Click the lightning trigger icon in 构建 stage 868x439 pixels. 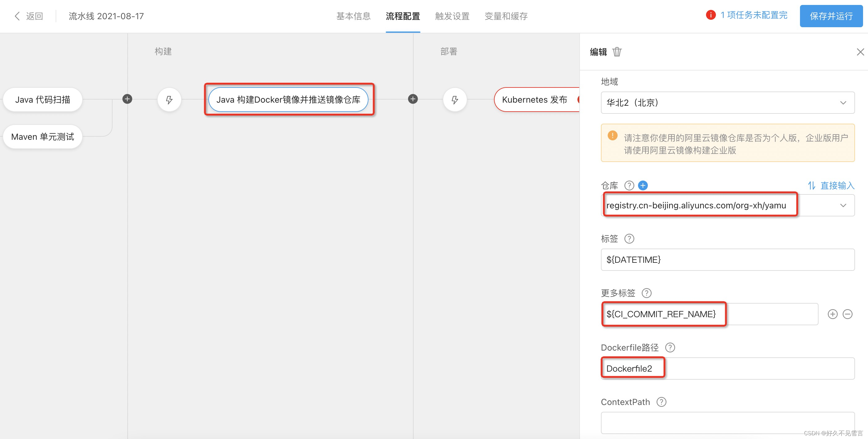pyautogui.click(x=169, y=99)
